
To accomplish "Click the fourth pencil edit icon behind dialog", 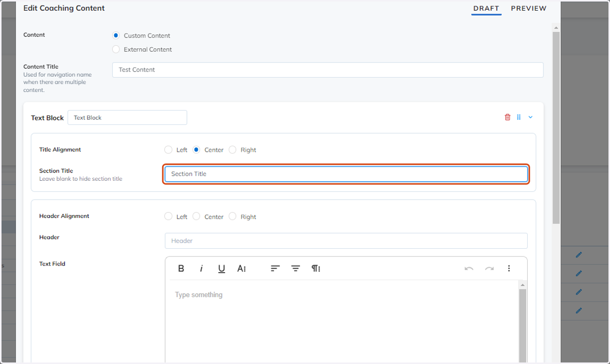I will pos(578,310).
